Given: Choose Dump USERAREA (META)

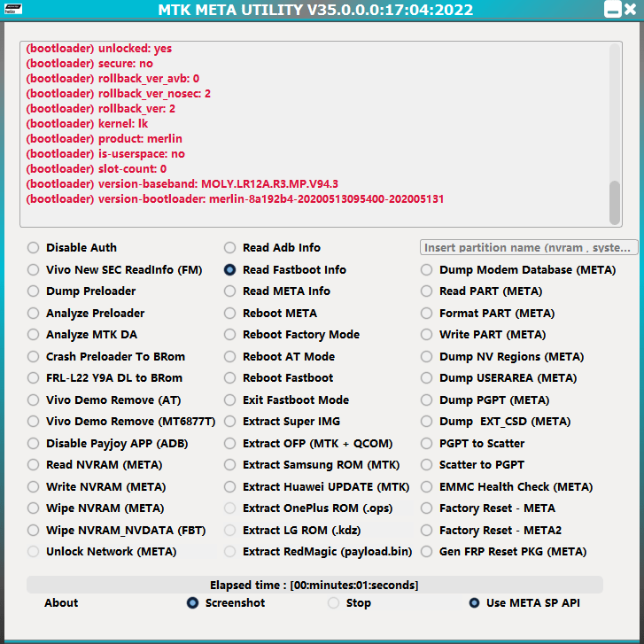Looking at the screenshot, I should click(x=427, y=378).
